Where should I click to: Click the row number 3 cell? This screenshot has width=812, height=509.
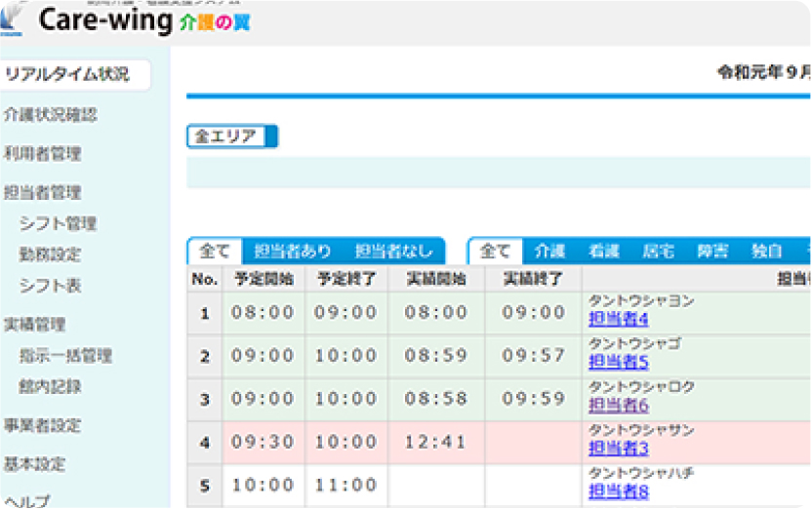click(x=205, y=400)
